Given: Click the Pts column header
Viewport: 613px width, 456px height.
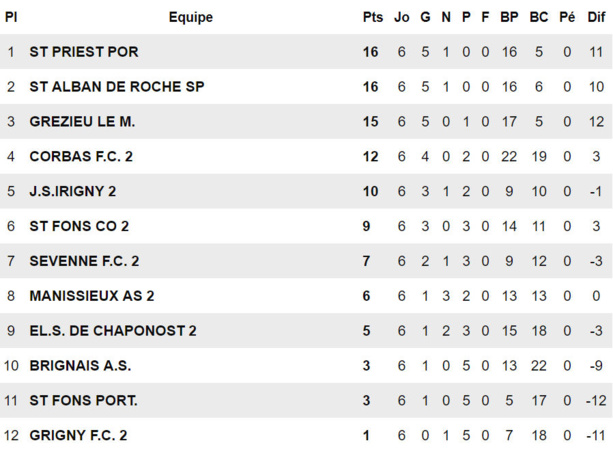Looking at the screenshot, I should pos(372,17).
